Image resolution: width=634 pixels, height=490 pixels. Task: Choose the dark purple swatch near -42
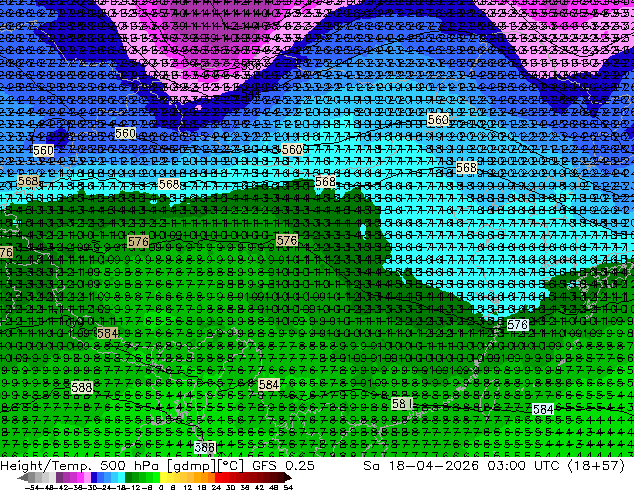click(59, 477)
